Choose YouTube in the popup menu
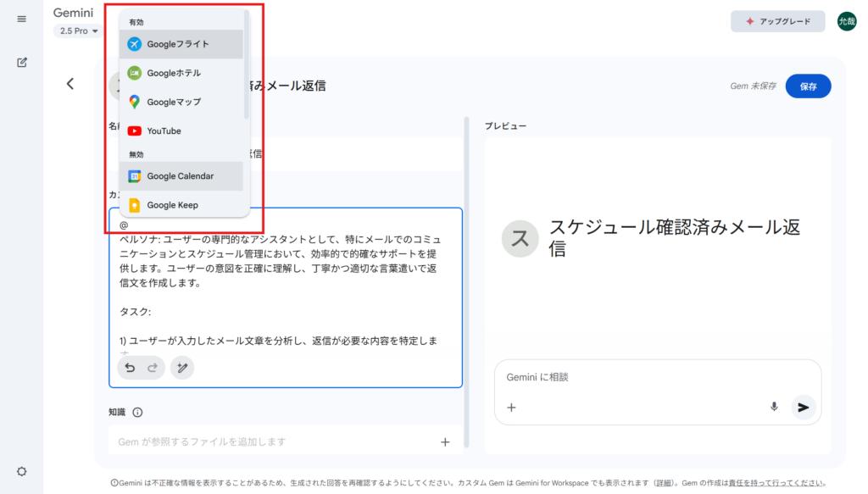This screenshot has height=494, width=868. point(181,131)
